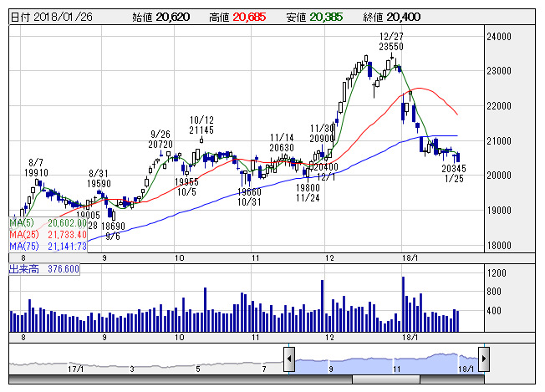
Task: Click the right arrow range handle
Action: (x=484, y=359)
